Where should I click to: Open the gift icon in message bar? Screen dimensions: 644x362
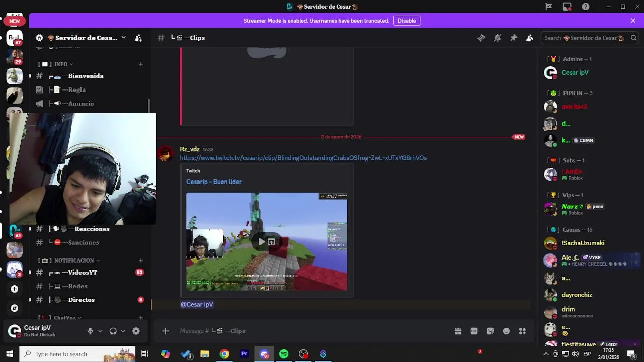click(458, 331)
